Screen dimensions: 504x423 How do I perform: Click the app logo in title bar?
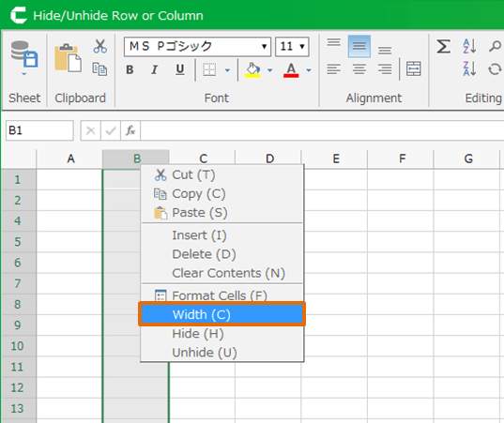[x=19, y=15]
